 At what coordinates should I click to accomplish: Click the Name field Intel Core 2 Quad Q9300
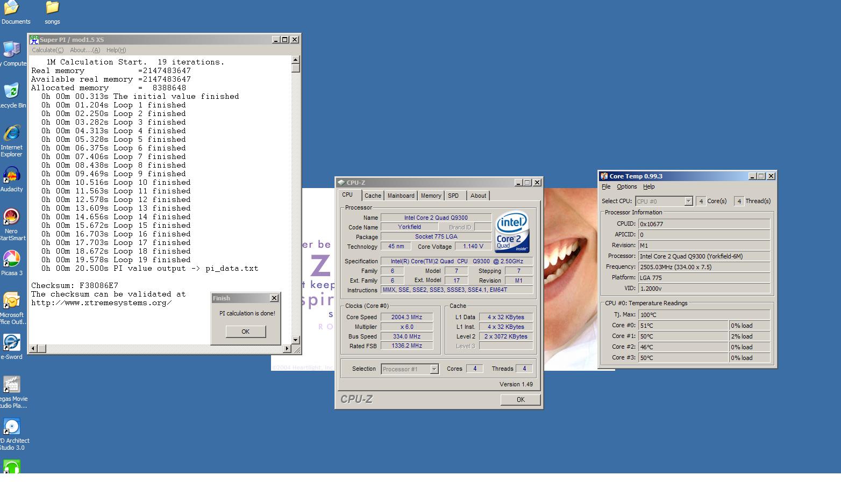436,218
